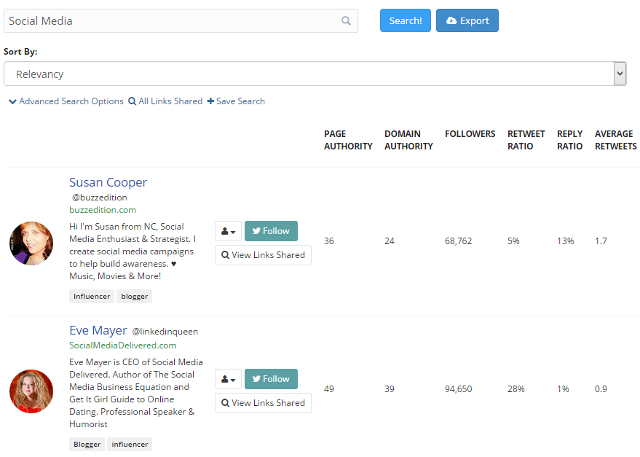Image resolution: width=640 pixels, height=457 pixels.
Task: Visit buzzedition.com link
Action: point(103,210)
